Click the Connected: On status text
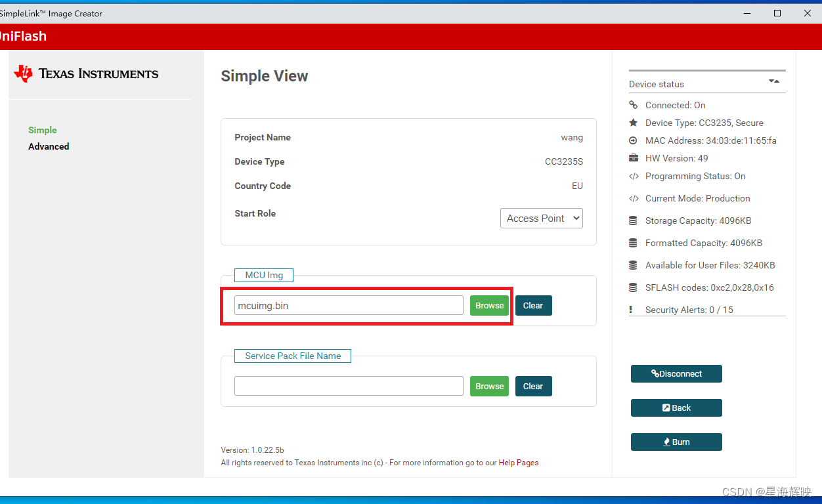 click(676, 105)
